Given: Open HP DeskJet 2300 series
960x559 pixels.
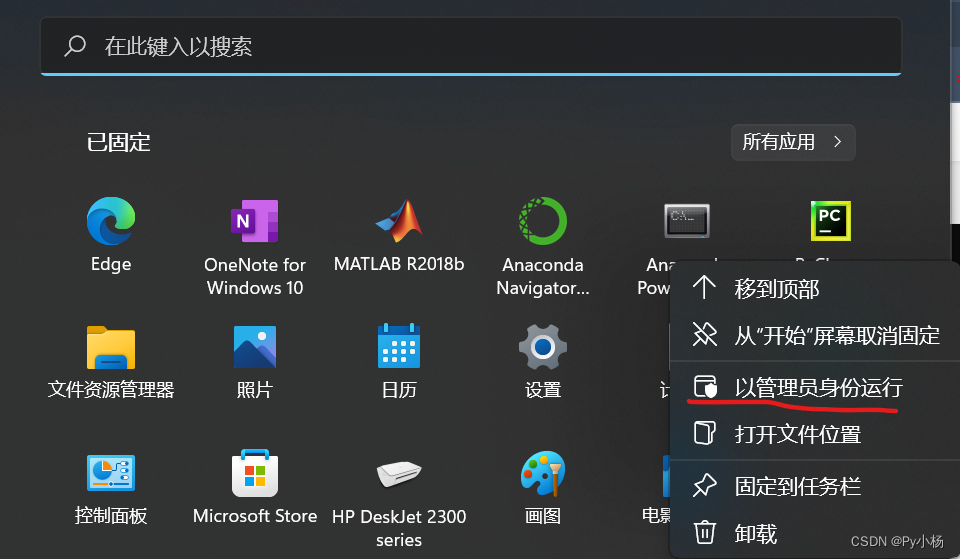Looking at the screenshot, I should coord(399,473).
